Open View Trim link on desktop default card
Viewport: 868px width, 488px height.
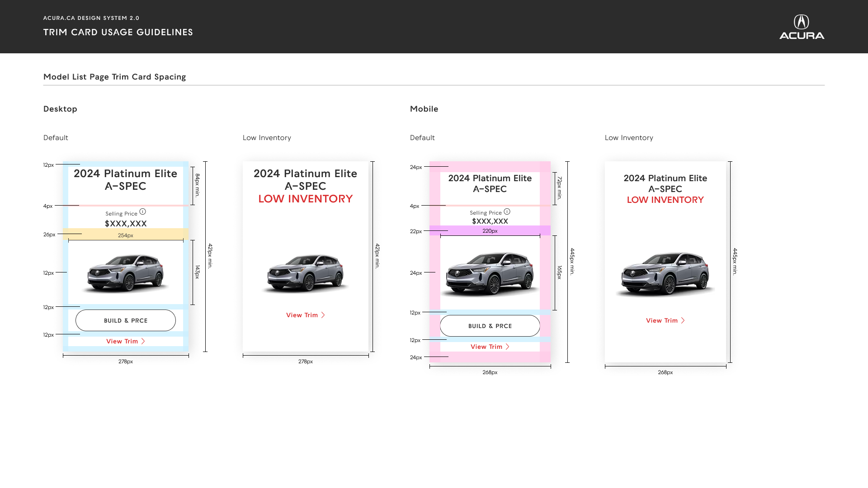tap(125, 341)
